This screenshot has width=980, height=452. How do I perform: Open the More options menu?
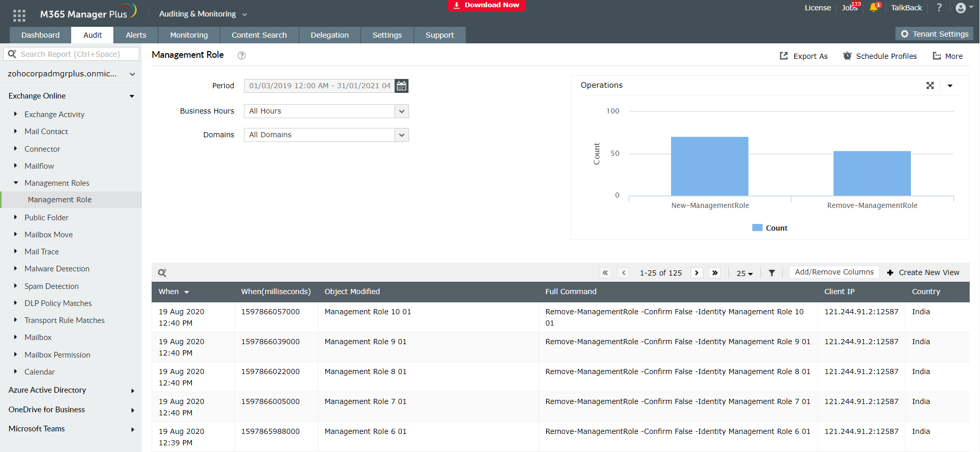948,56
